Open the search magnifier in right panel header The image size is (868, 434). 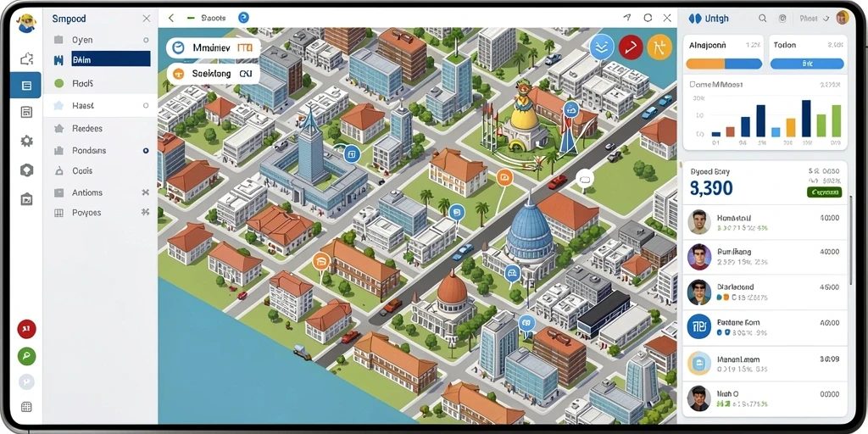pos(762,19)
